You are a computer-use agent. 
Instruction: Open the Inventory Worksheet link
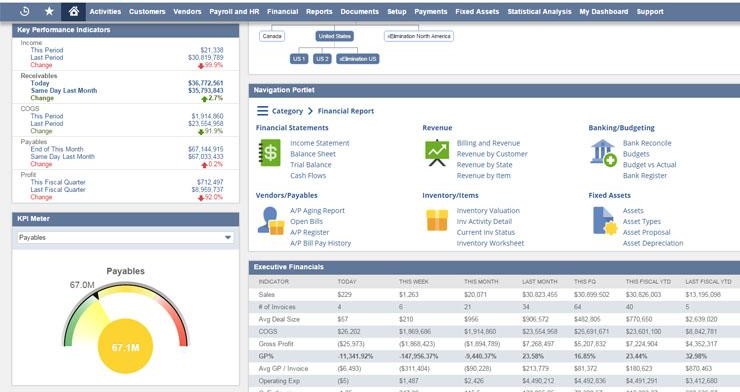(x=490, y=243)
